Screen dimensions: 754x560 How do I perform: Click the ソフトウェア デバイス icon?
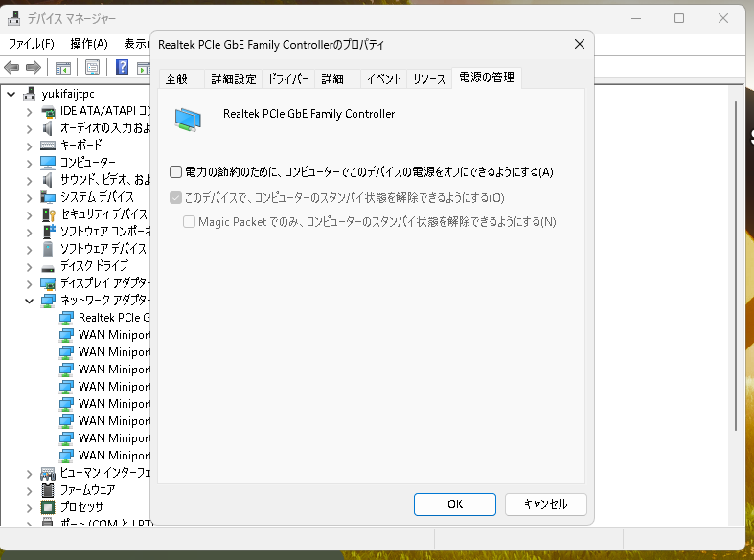[x=48, y=249]
